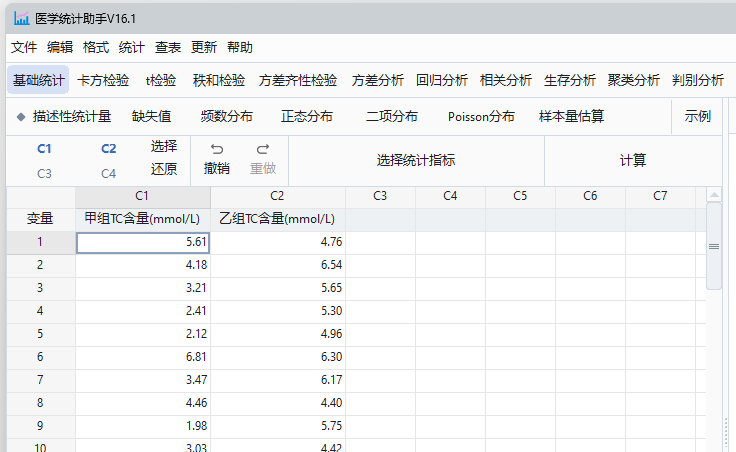The height and width of the screenshot is (452, 736).
Task: Toggle the C4 column selector
Action: 109,173
